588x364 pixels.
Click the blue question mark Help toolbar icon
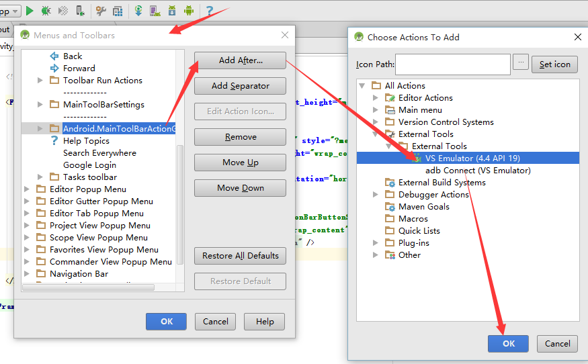210,11
